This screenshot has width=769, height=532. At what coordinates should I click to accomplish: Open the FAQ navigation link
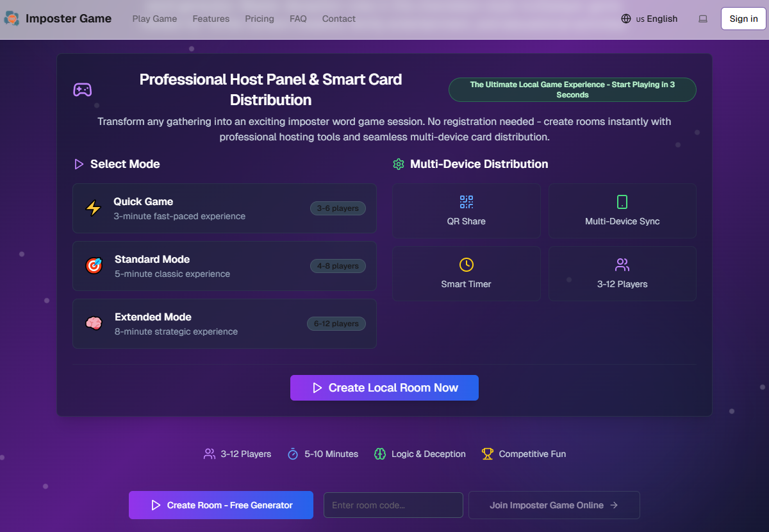298,19
